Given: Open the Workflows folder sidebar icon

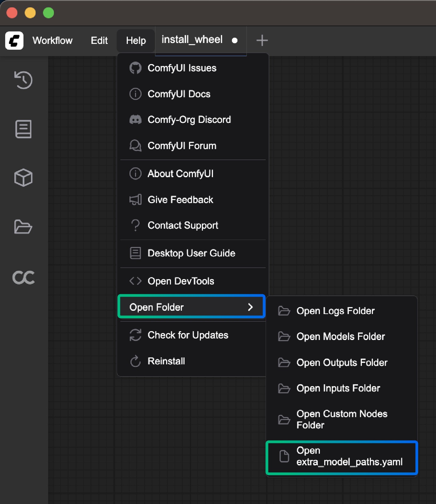Looking at the screenshot, I should coord(23,227).
